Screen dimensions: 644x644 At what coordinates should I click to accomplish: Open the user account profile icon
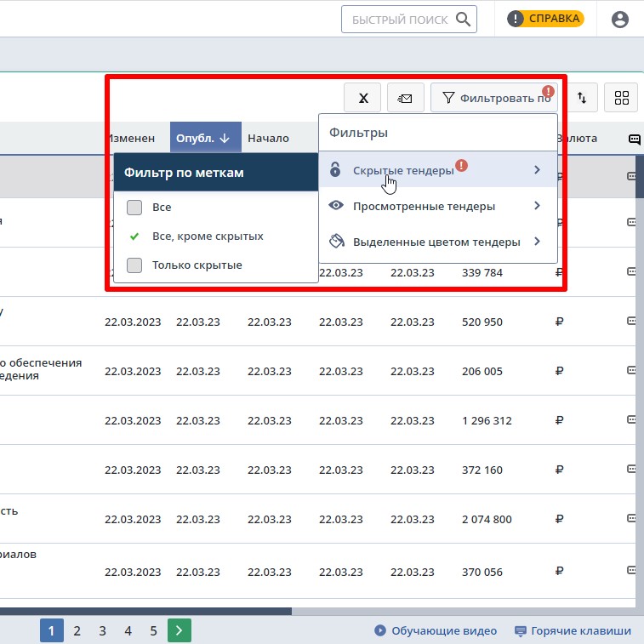pos(620,20)
